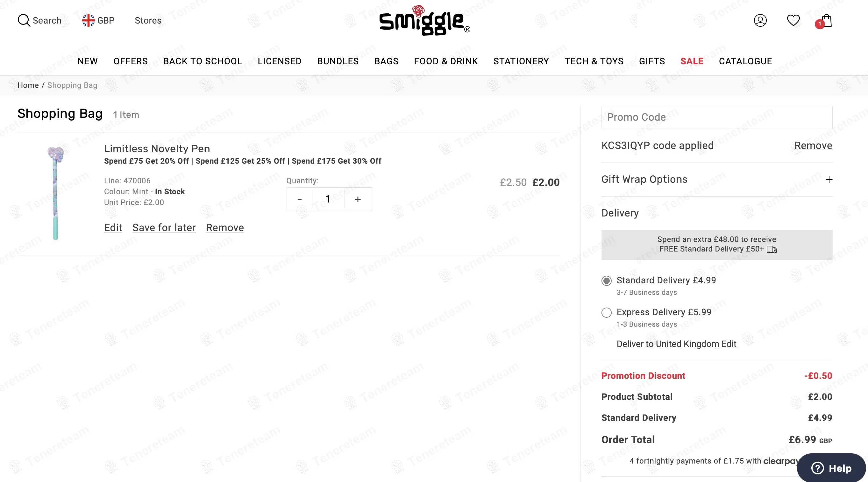The image size is (868, 482).
Task: Click the Product Subtotal £2.00 value
Action: click(x=820, y=397)
